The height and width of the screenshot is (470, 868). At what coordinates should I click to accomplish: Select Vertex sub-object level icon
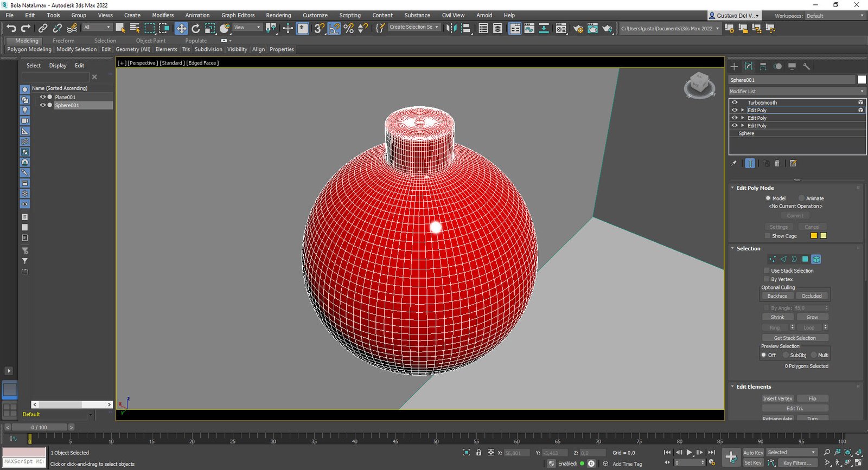coord(773,259)
